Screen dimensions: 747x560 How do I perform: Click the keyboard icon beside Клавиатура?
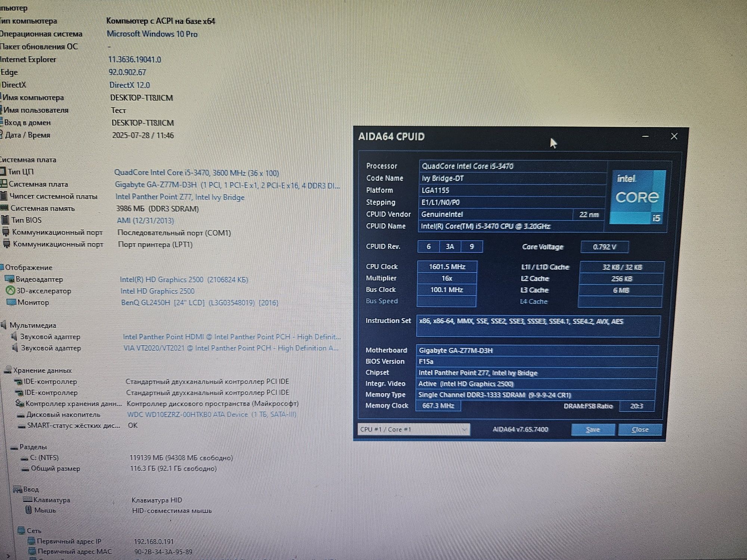[28, 500]
